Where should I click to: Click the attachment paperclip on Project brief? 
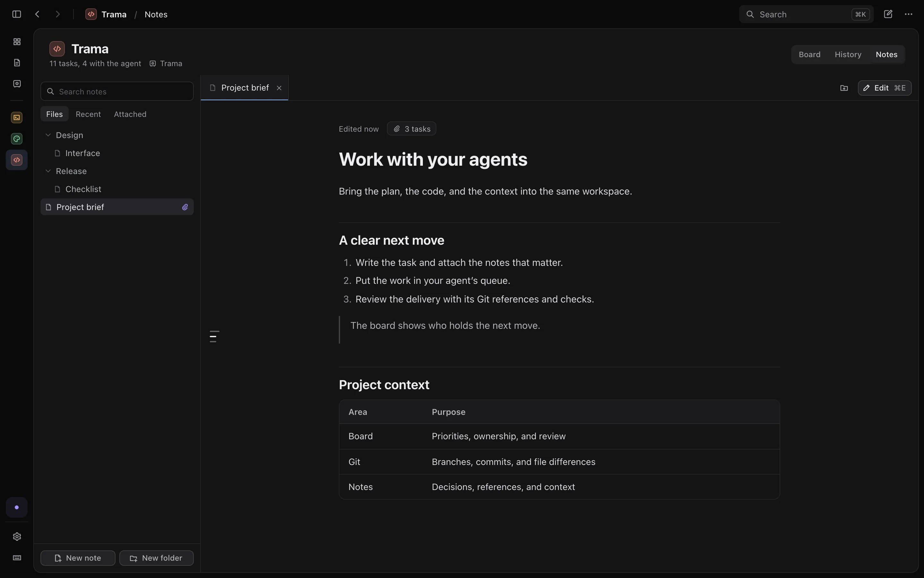coord(185,207)
